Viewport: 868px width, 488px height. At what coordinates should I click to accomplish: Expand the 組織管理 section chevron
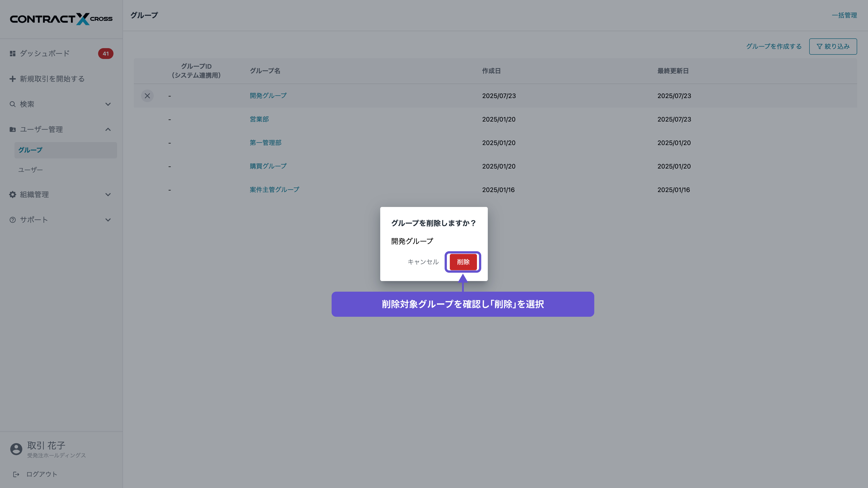pyautogui.click(x=108, y=194)
